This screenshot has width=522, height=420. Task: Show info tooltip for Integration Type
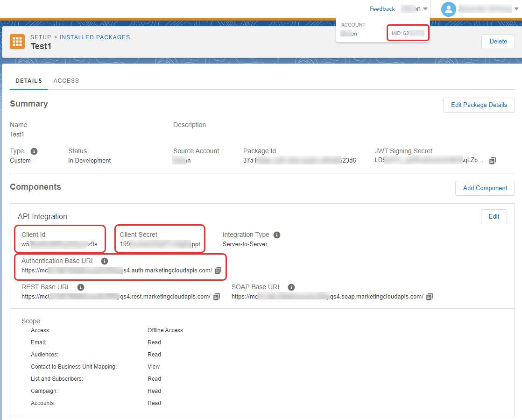click(x=277, y=235)
